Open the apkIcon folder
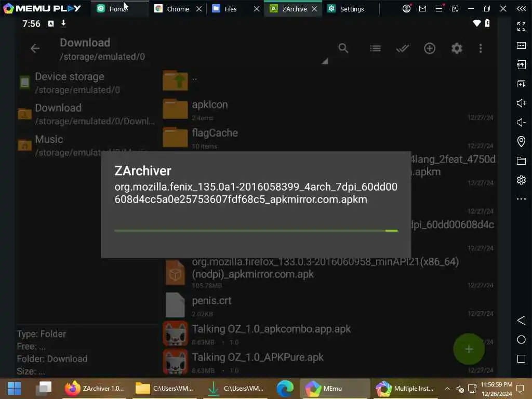The image size is (532, 399). coord(327,110)
